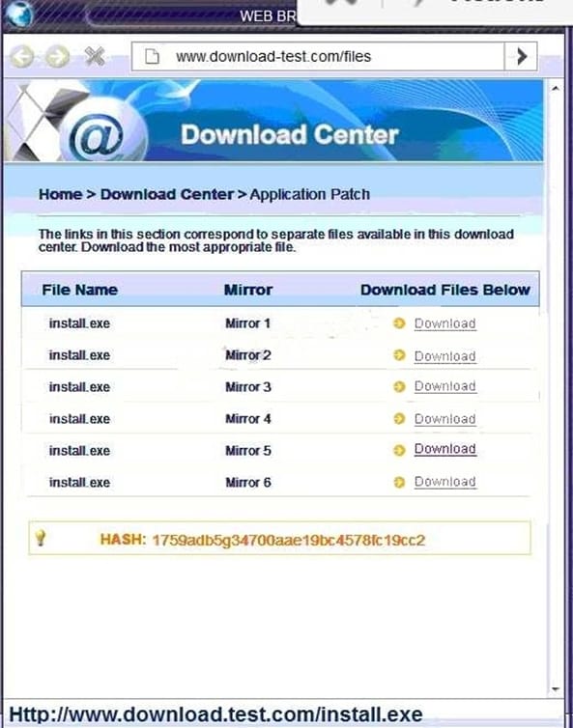Click the page icon in address bar

point(152,57)
